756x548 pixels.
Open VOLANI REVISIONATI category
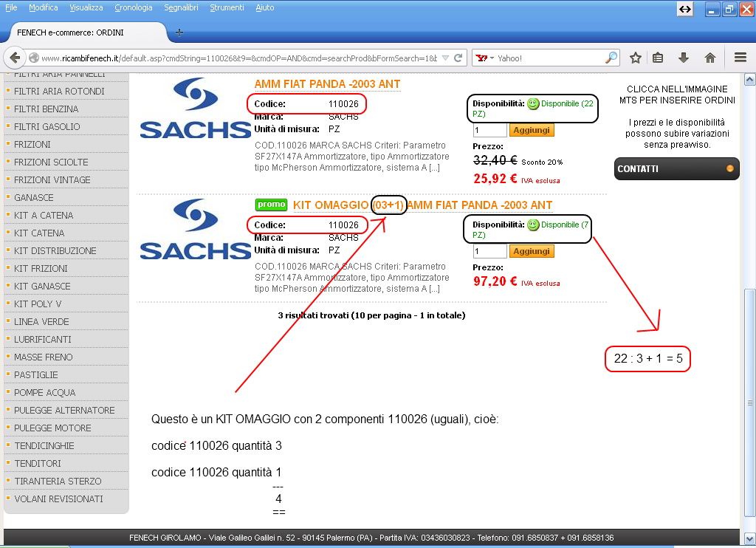pyautogui.click(x=59, y=499)
